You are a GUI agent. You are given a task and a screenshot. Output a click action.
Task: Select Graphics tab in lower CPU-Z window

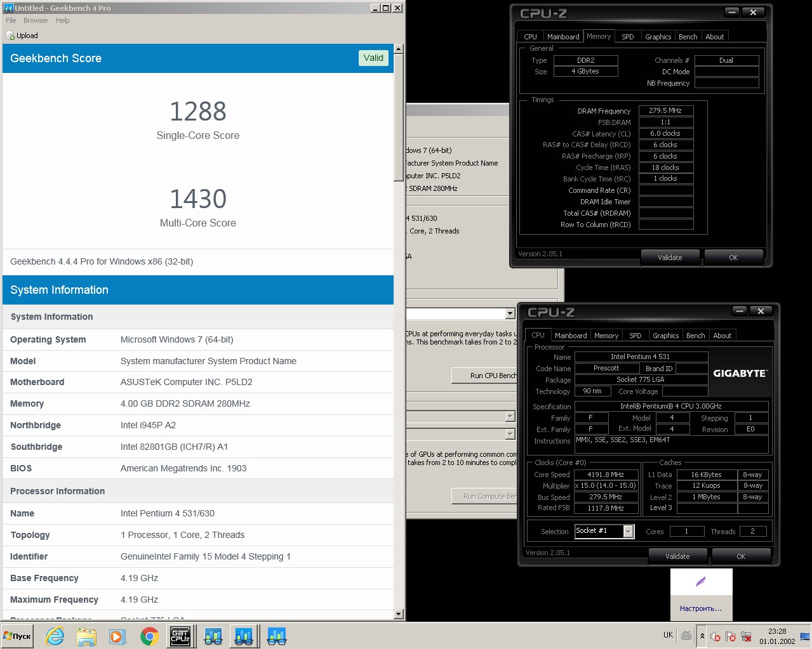pos(665,336)
